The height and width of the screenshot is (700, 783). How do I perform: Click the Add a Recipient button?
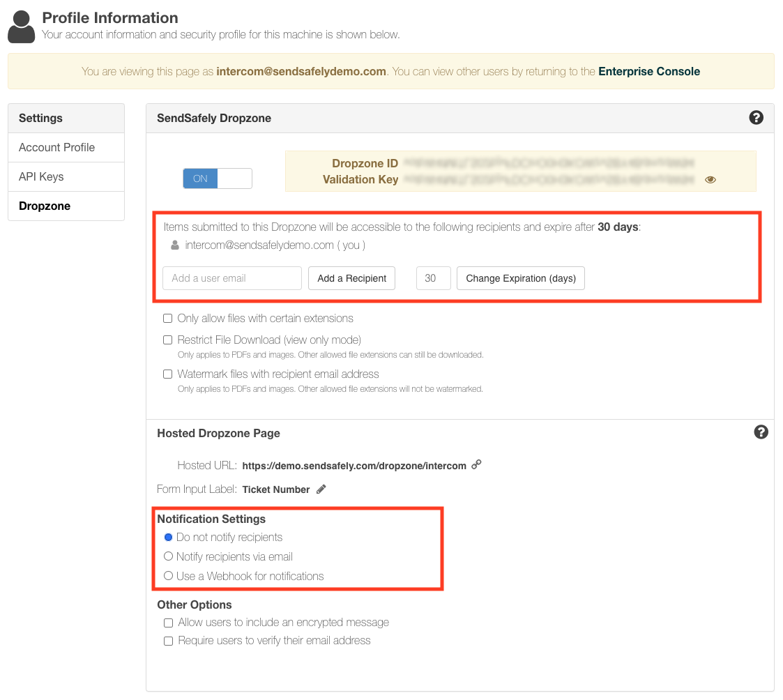[x=351, y=278]
